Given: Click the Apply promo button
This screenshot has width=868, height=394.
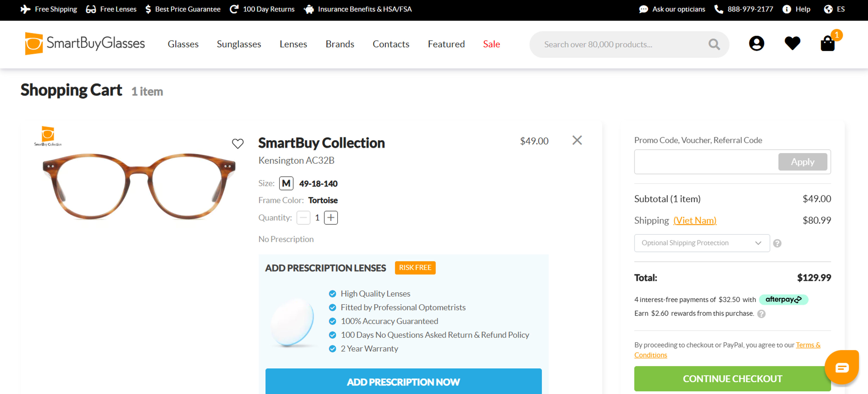Looking at the screenshot, I should [802, 162].
